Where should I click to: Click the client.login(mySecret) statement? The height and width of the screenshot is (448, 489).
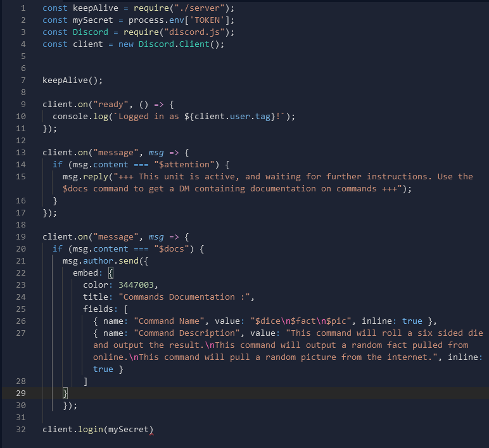(98, 430)
